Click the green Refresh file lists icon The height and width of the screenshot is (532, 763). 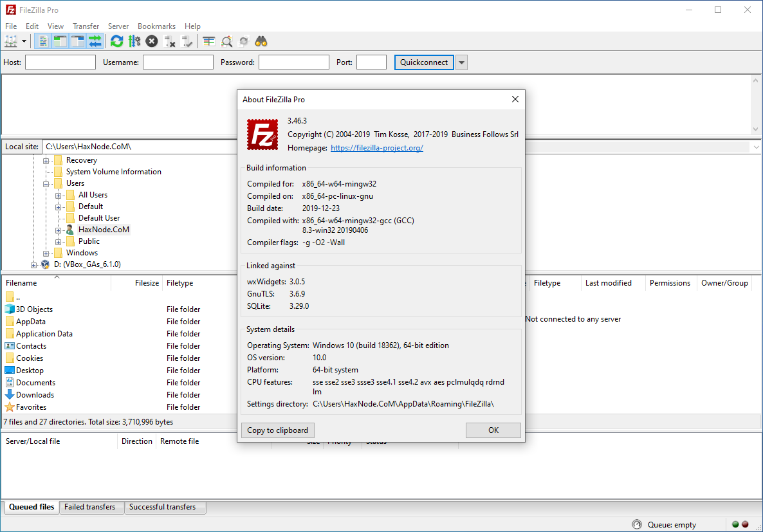116,41
